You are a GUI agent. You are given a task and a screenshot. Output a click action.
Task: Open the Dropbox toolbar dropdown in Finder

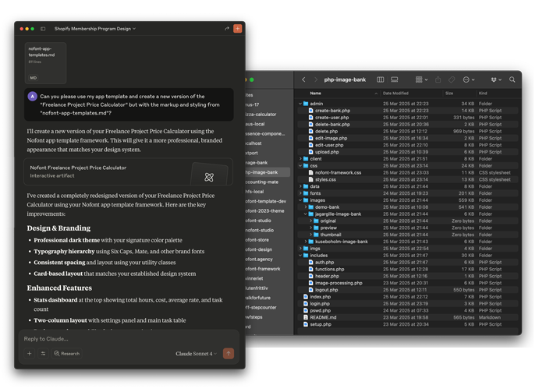click(496, 79)
